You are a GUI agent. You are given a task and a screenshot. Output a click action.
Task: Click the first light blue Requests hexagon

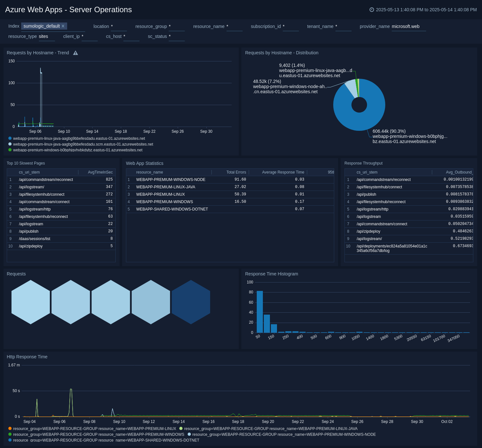point(31,302)
